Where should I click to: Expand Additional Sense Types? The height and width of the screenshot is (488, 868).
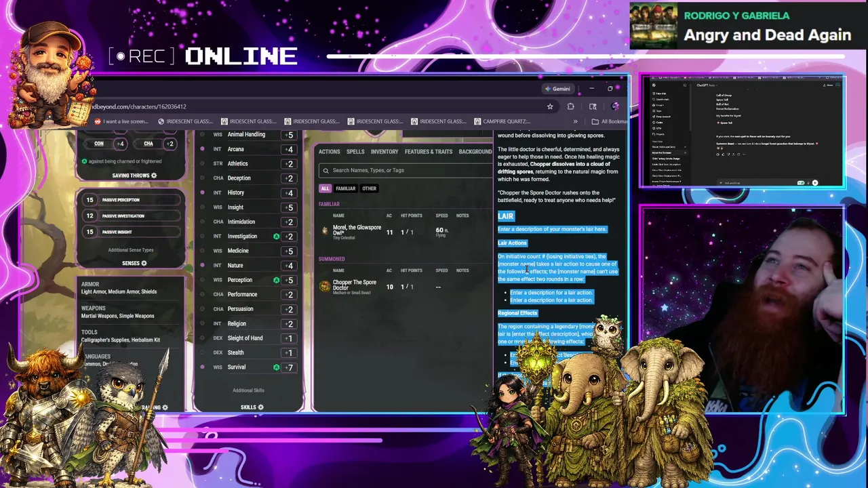click(x=131, y=250)
